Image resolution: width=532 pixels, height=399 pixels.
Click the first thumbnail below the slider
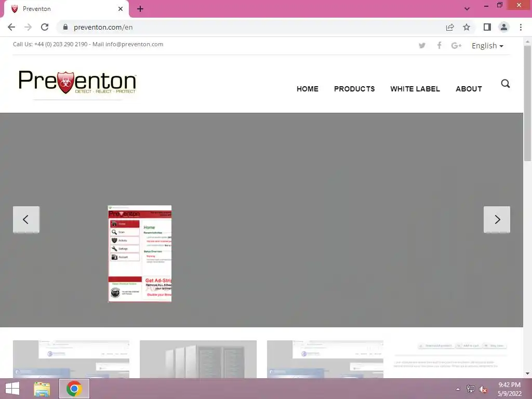[x=71, y=359]
